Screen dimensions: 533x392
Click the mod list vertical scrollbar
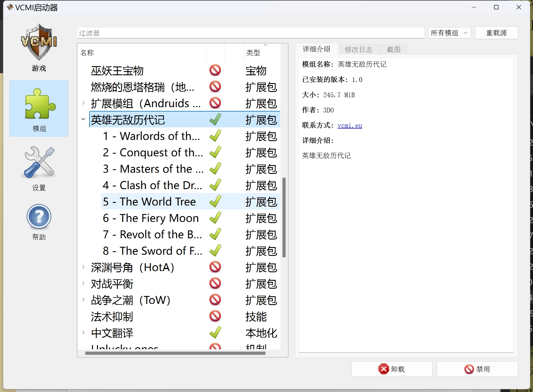284,217
